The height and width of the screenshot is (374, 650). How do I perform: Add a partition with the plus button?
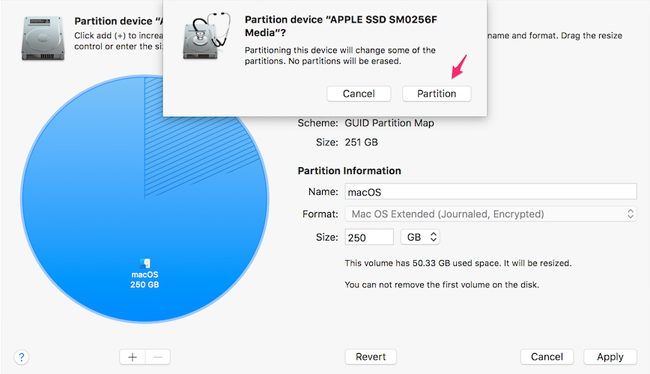[x=132, y=357]
